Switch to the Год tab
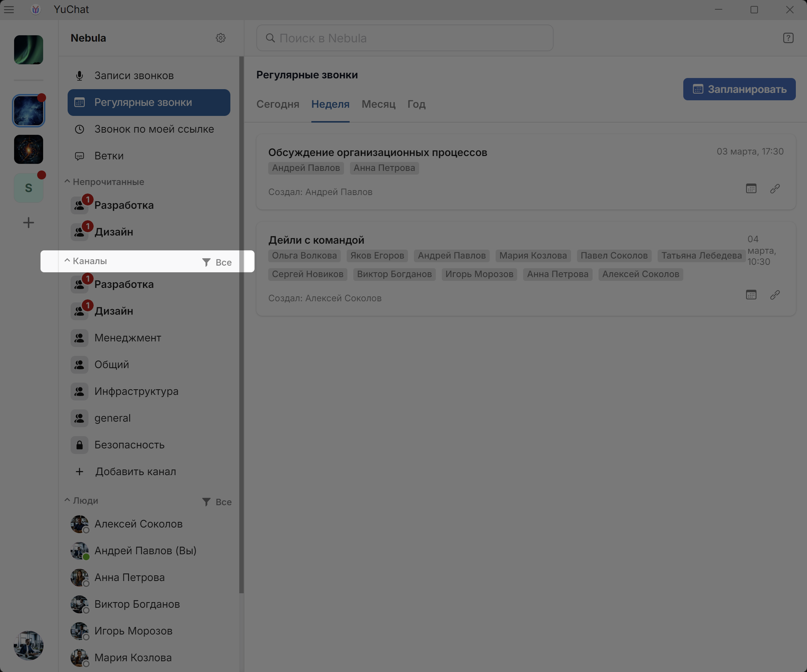Viewport: 807px width, 672px height. point(417,104)
